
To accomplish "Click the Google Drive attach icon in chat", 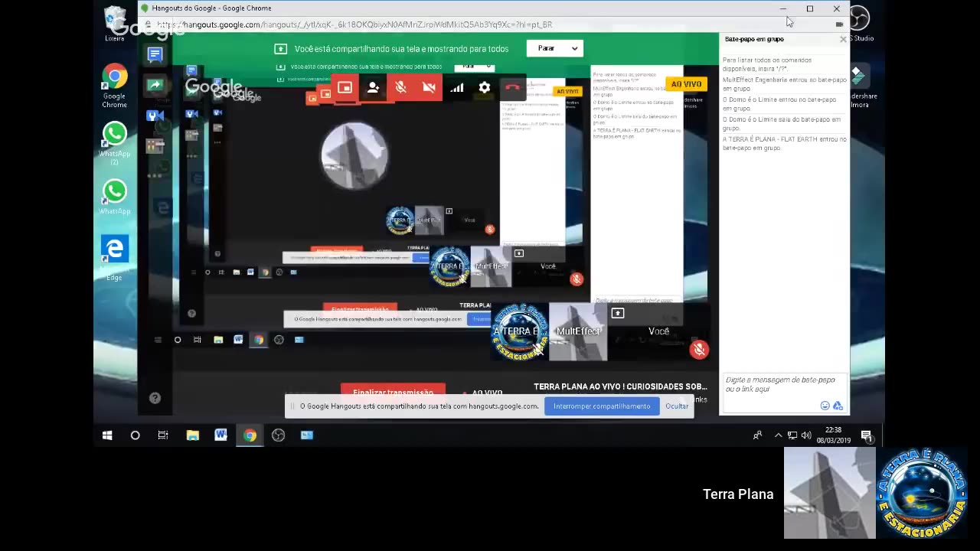I will 838,406.
